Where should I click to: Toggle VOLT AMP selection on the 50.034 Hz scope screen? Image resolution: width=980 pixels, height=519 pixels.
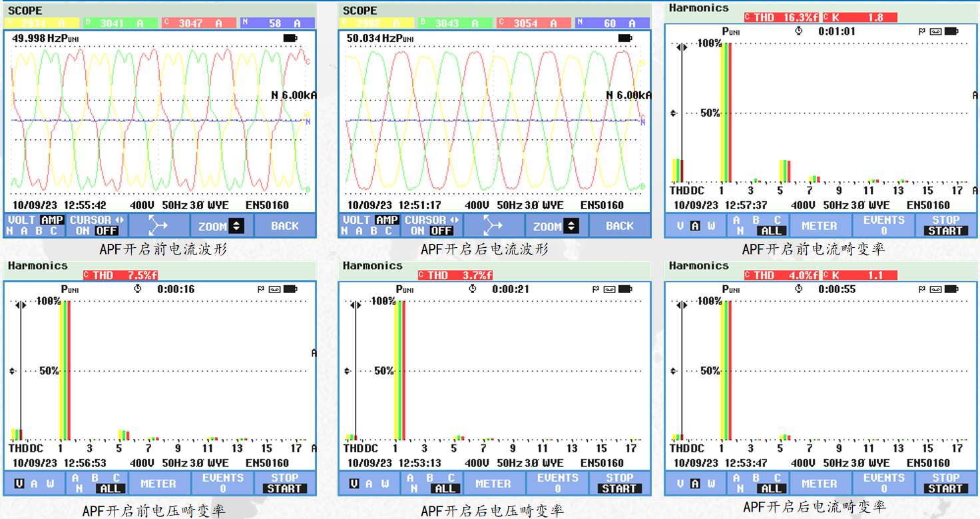pos(369,226)
